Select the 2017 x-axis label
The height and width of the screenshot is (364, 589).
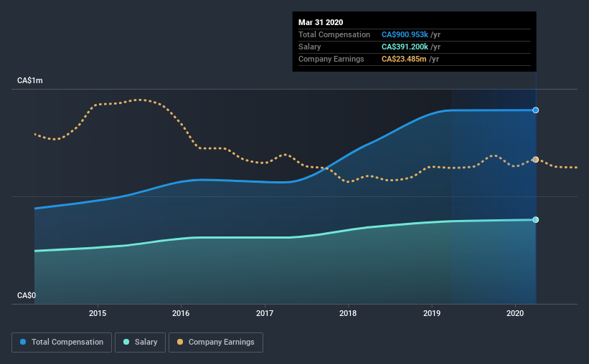click(265, 313)
